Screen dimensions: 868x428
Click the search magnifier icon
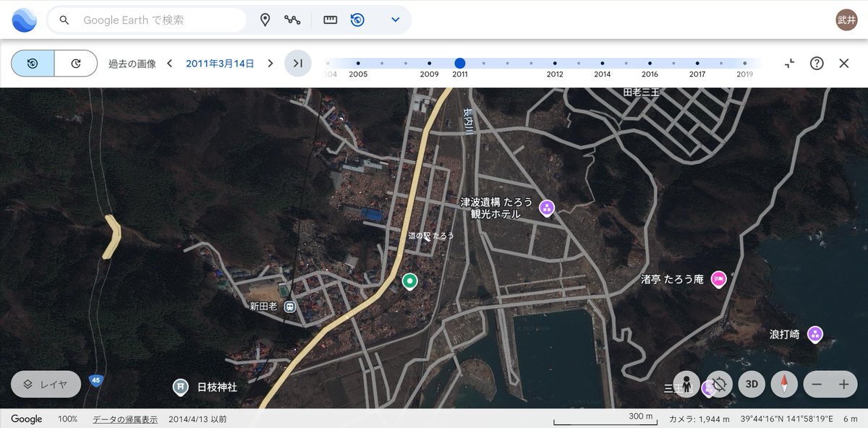64,20
